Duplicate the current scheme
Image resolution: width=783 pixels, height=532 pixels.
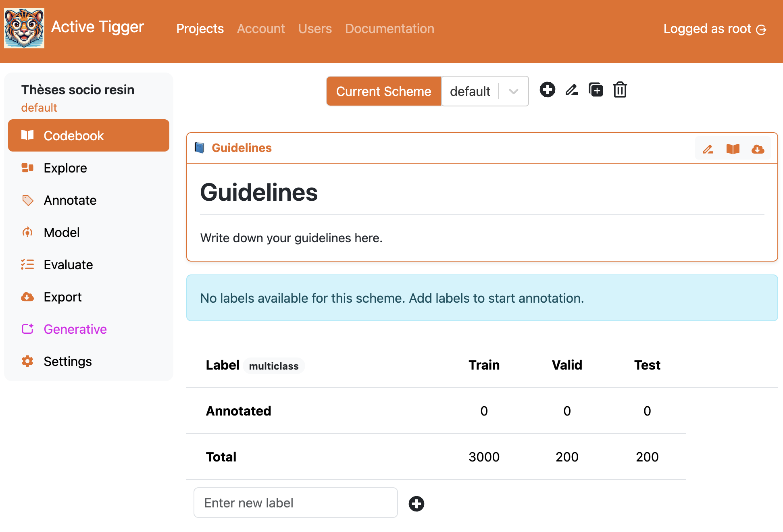(x=596, y=89)
